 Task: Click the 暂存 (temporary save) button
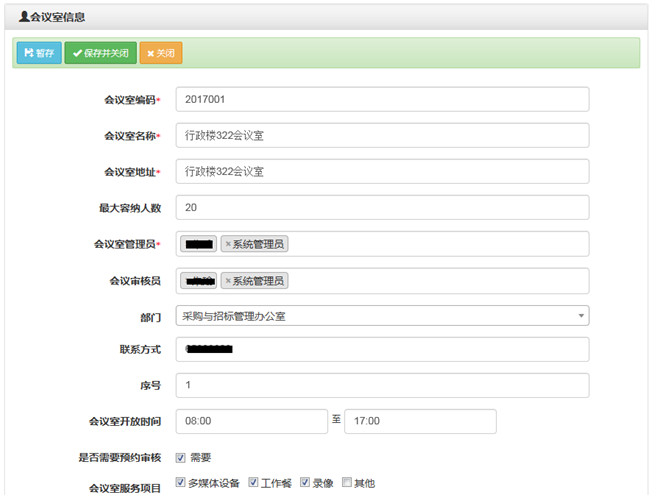click(x=39, y=53)
